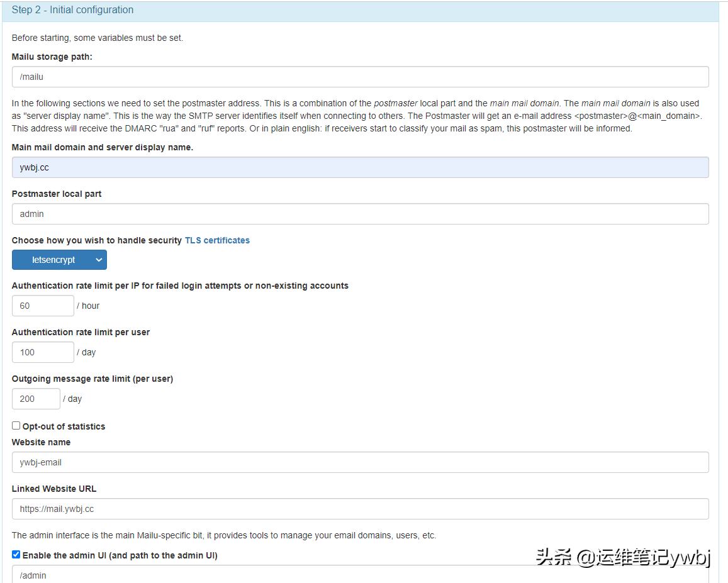Viewport: 728px width, 583px height.
Task: Click the main mail domain field ywbj.cc
Action: pos(361,167)
